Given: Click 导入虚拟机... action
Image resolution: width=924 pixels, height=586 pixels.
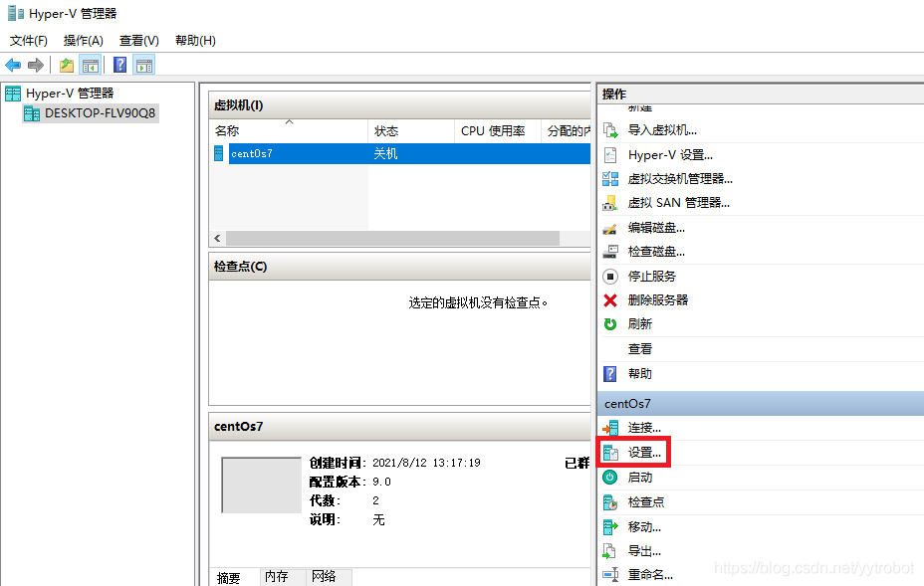Looking at the screenshot, I should coord(662,130).
